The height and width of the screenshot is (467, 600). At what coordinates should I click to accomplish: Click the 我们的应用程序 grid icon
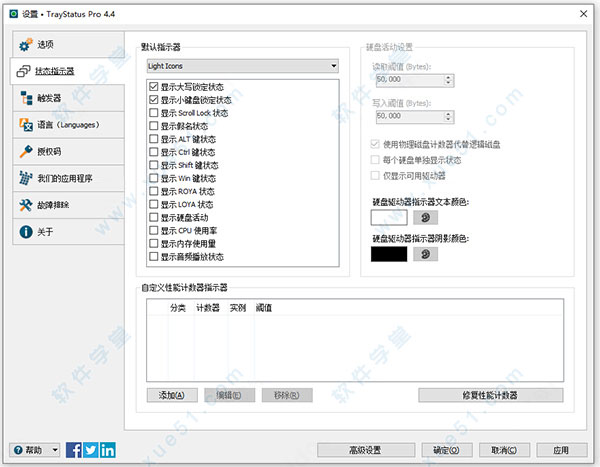[x=26, y=178]
